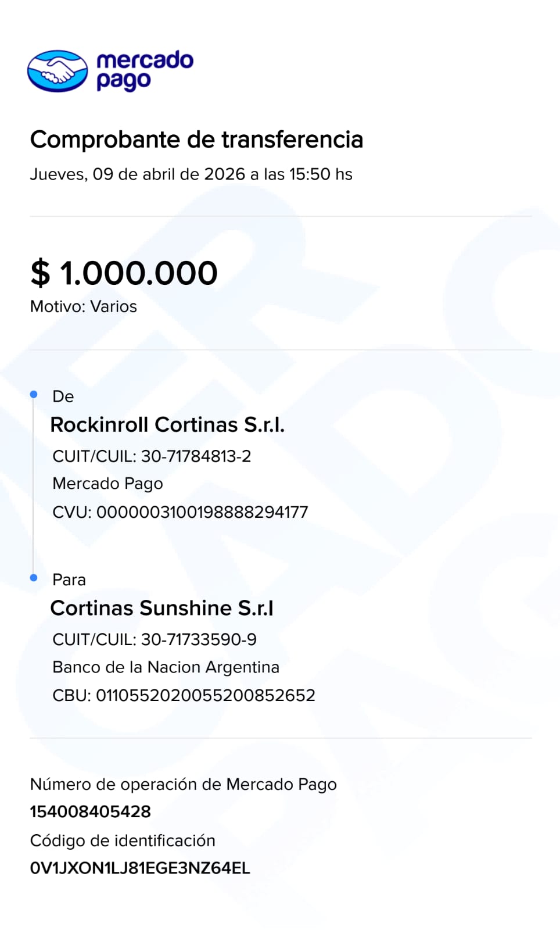Select recipient name Cortinas Sunshine S.r.l
Viewport: 560px width, 930px height.
pyautogui.click(x=161, y=608)
